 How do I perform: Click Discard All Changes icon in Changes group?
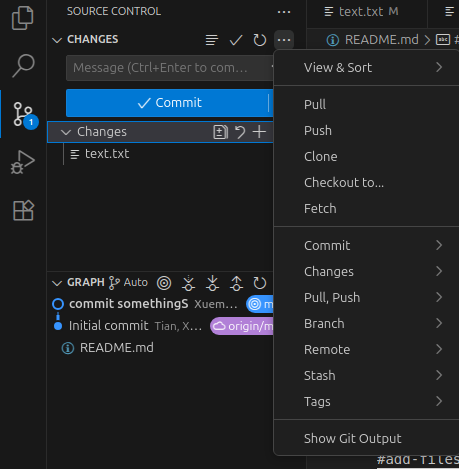(x=240, y=132)
